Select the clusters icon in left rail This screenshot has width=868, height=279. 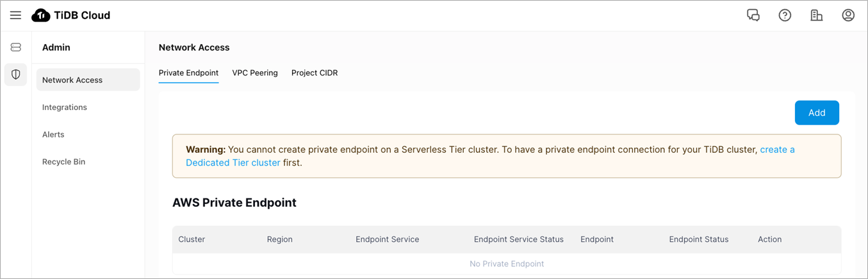point(16,47)
